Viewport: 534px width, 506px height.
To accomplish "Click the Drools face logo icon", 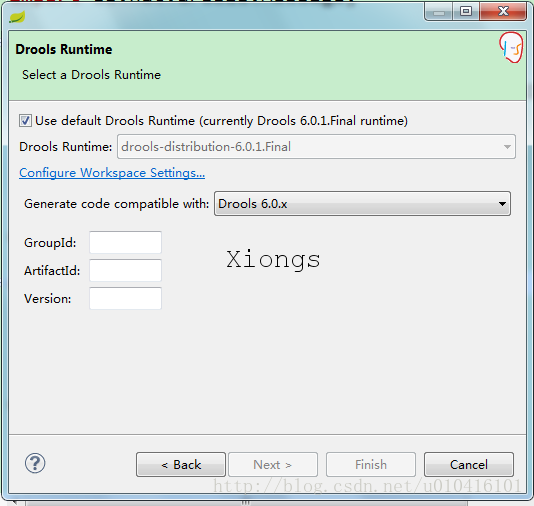I will (511, 48).
